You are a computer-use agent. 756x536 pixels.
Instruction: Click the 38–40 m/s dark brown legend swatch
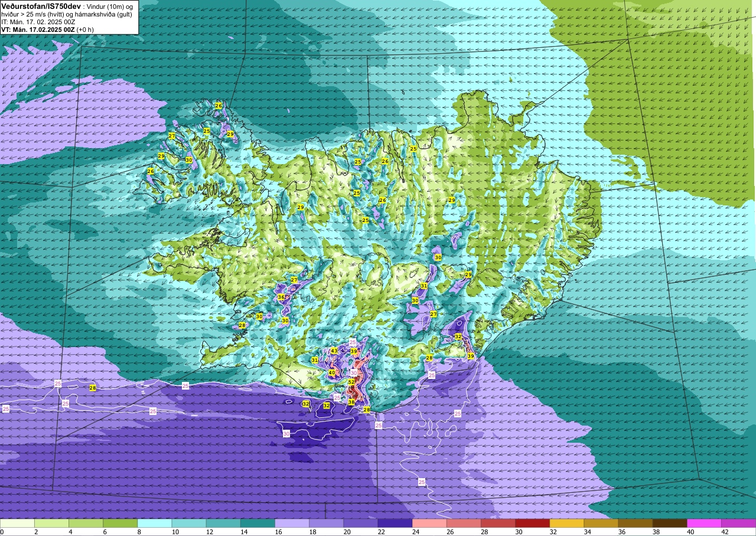670,523
